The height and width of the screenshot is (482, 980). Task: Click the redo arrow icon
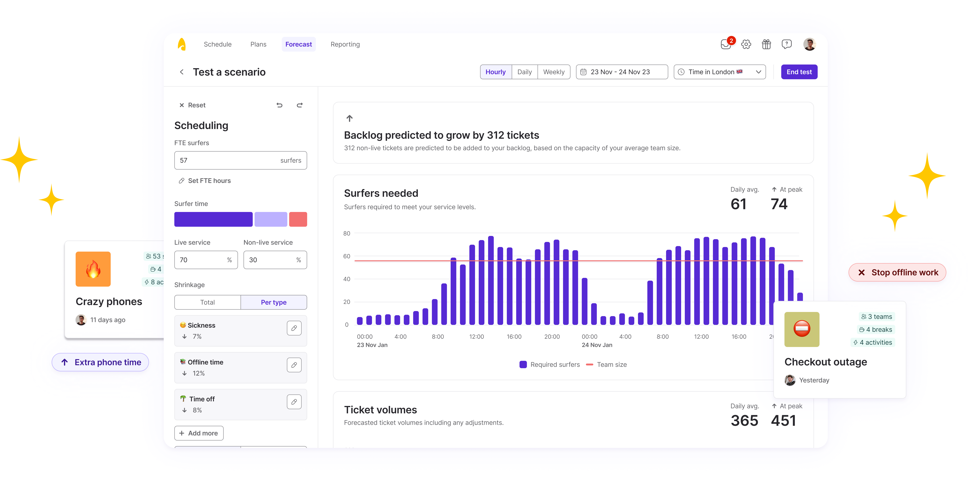click(300, 105)
